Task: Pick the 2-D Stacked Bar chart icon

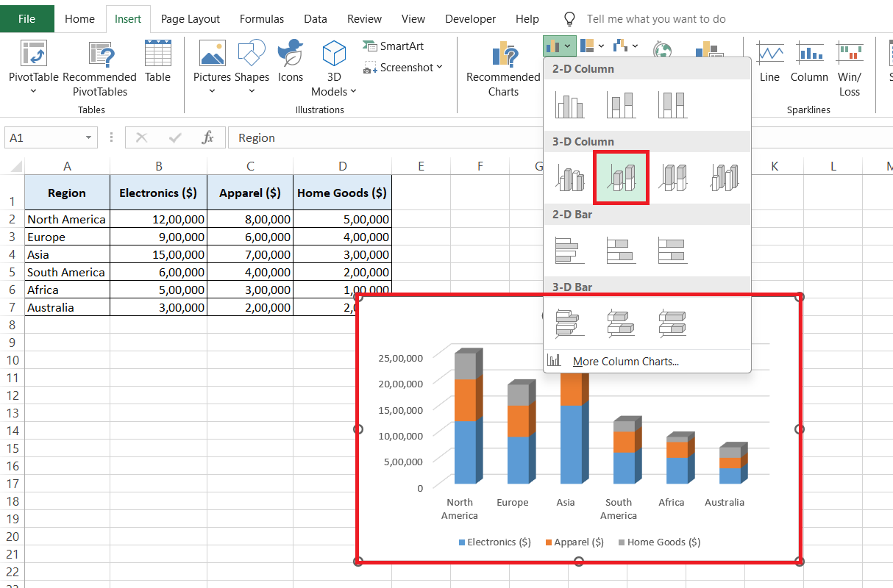Action: point(621,251)
